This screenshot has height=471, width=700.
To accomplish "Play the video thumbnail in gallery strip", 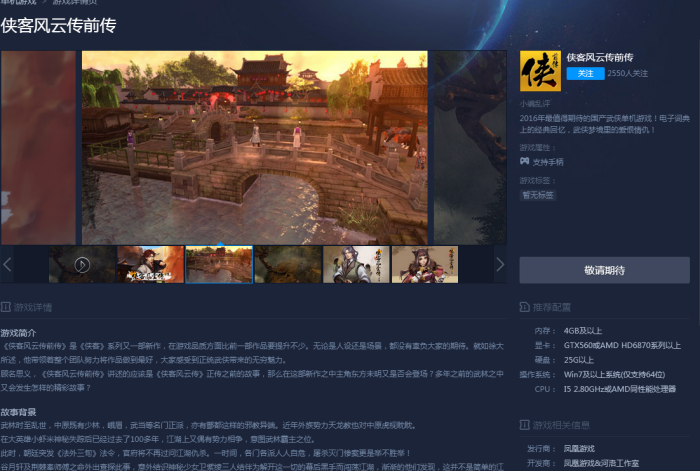I will tap(82, 264).
